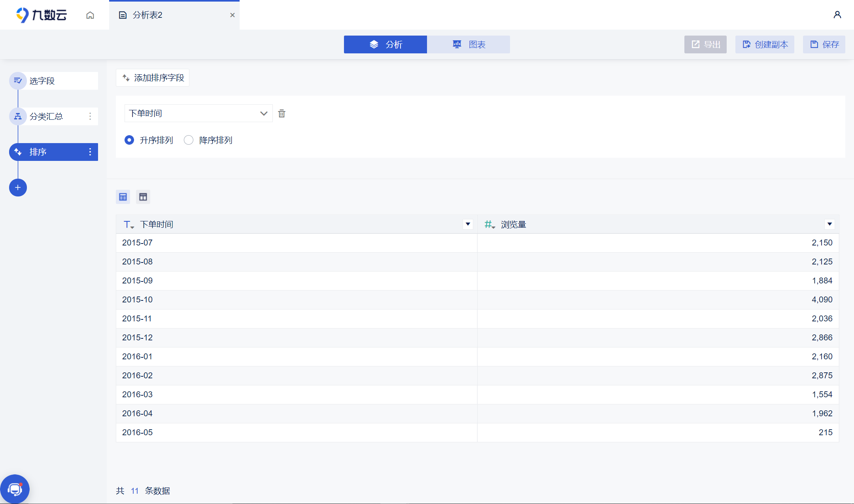Switch to the second table layout icon
The height and width of the screenshot is (504, 854).
pyautogui.click(x=143, y=197)
